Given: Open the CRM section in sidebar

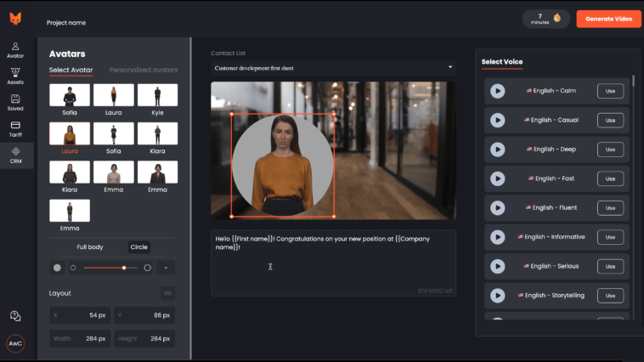Looking at the screenshot, I should (x=15, y=155).
